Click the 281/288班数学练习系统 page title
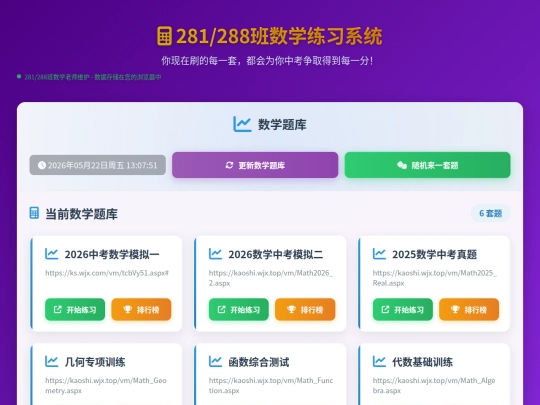This screenshot has height=405, width=540. [279, 36]
